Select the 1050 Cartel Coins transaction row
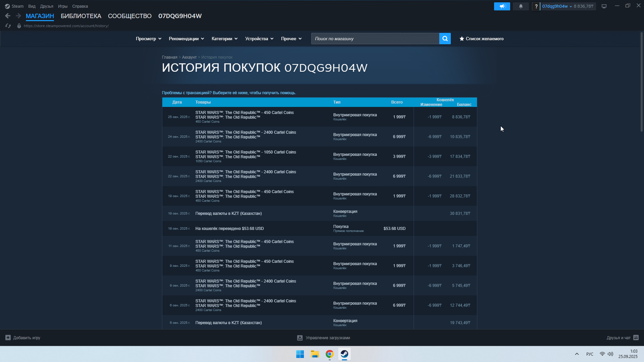Screen dimensions: 644x362 point(319,157)
